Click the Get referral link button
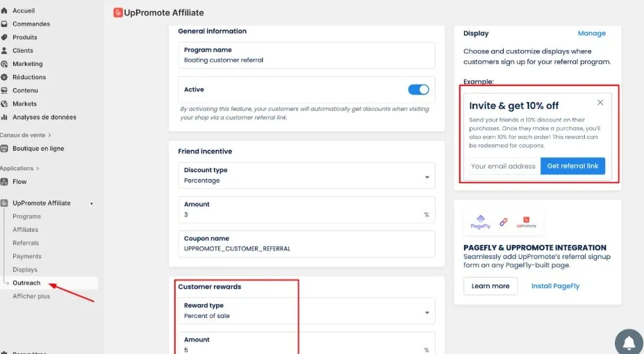 (x=572, y=166)
